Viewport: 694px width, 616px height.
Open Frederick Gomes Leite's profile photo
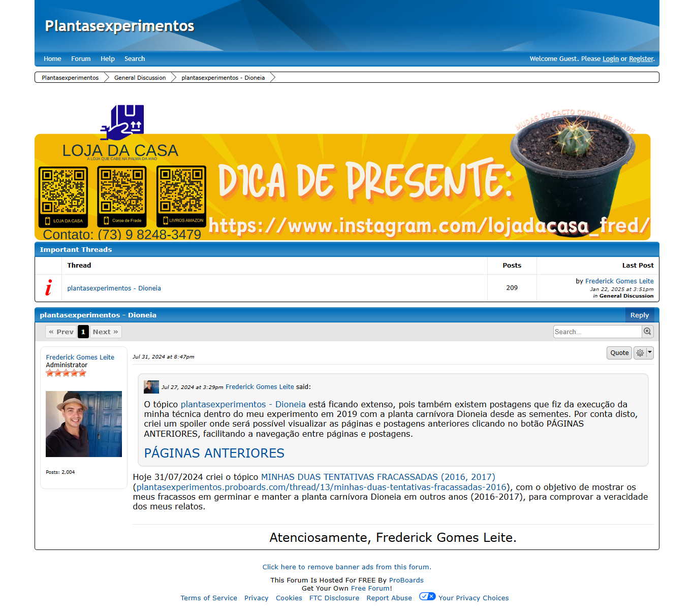pyautogui.click(x=84, y=424)
